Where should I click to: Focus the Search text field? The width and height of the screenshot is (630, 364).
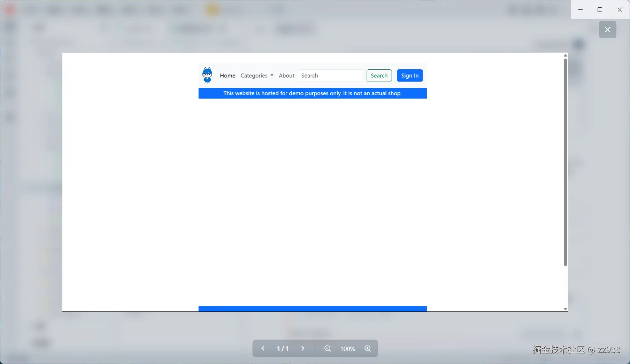(330, 76)
